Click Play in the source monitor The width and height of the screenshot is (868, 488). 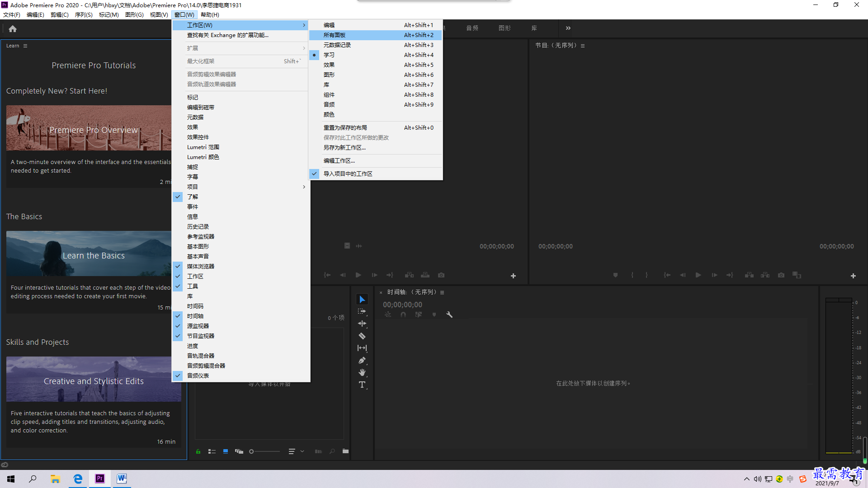click(x=358, y=275)
